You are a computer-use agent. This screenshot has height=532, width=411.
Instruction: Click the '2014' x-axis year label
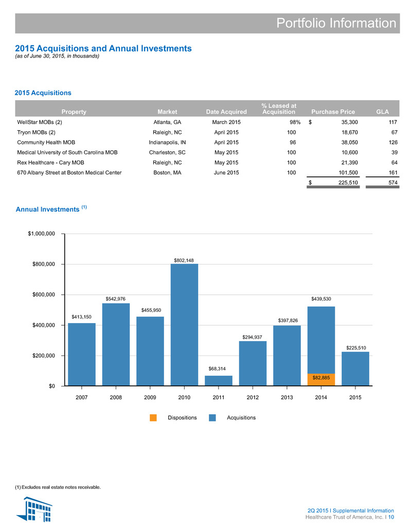pos(321,397)
